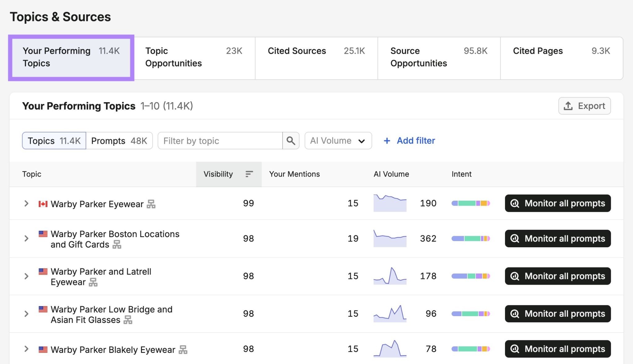Open the AI Volume filter dropdown
633x364 pixels.
[x=338, y=141]
